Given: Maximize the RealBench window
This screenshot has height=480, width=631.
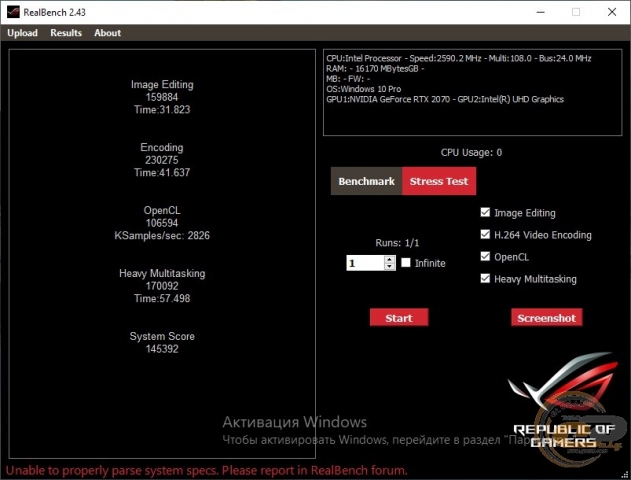Looking at the screenshot, I should tap(576, 12).
